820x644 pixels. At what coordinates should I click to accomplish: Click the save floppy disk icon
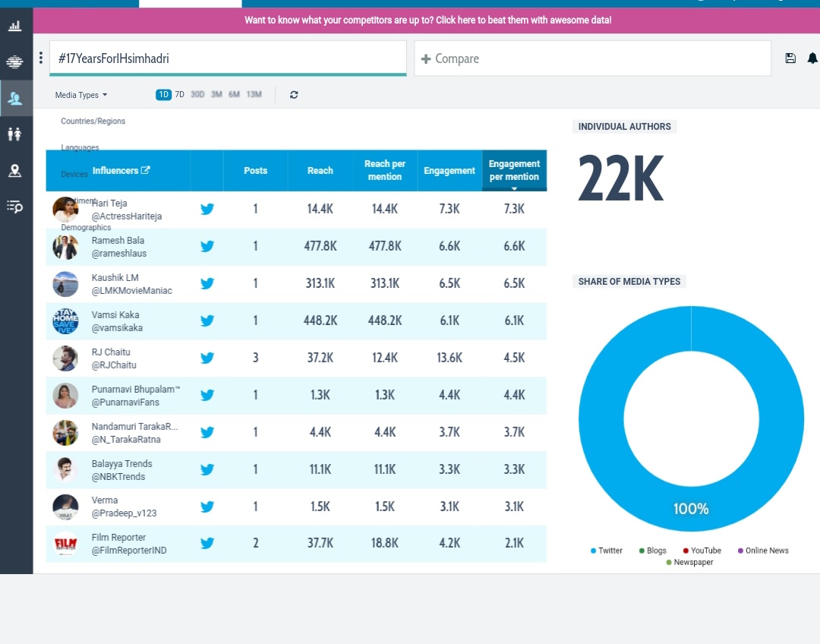tap(790, 58)
